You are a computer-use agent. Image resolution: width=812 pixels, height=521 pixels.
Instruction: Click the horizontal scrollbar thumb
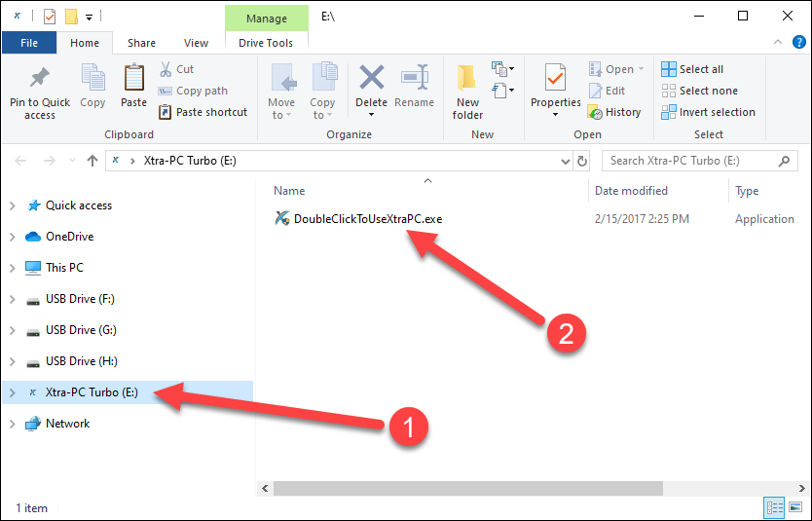468,488
